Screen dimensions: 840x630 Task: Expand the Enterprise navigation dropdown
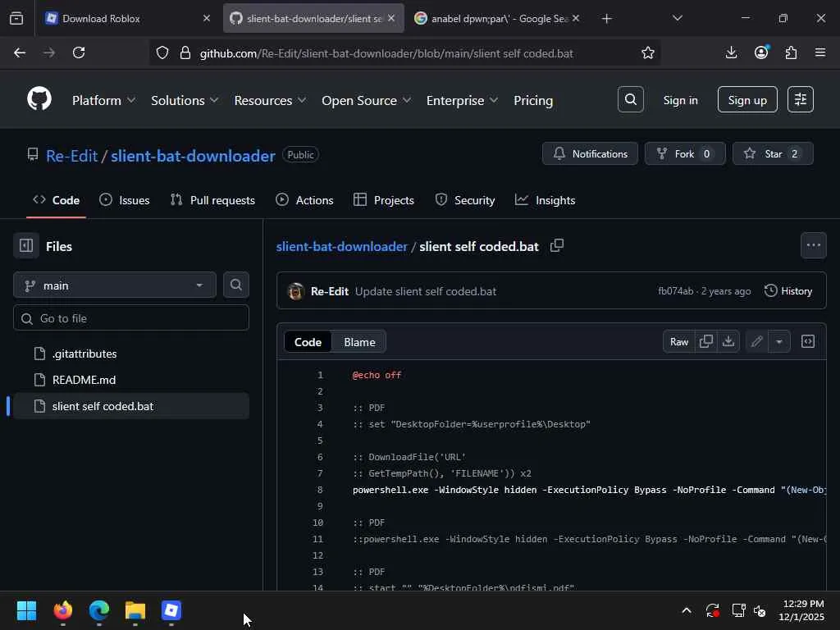click(x=462, y=100)
